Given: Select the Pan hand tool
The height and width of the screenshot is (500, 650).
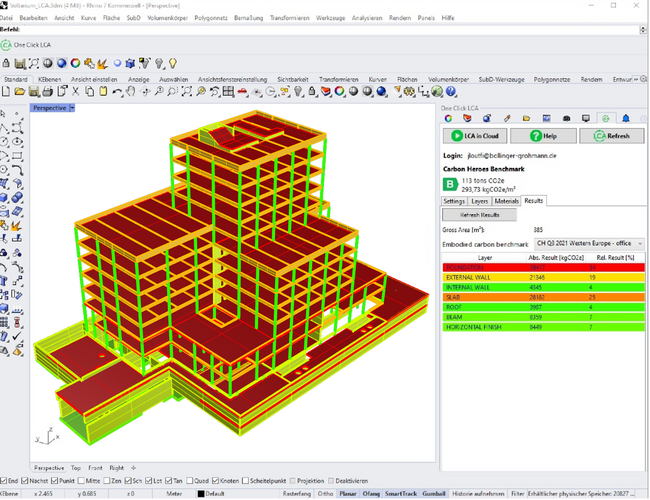Looking at the screenshot, I should 131,92.
